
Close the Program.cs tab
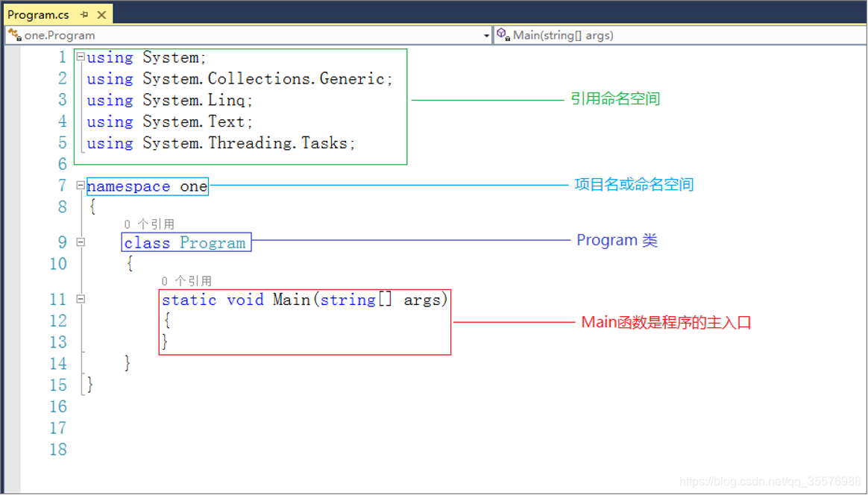[x=101, y=15]
